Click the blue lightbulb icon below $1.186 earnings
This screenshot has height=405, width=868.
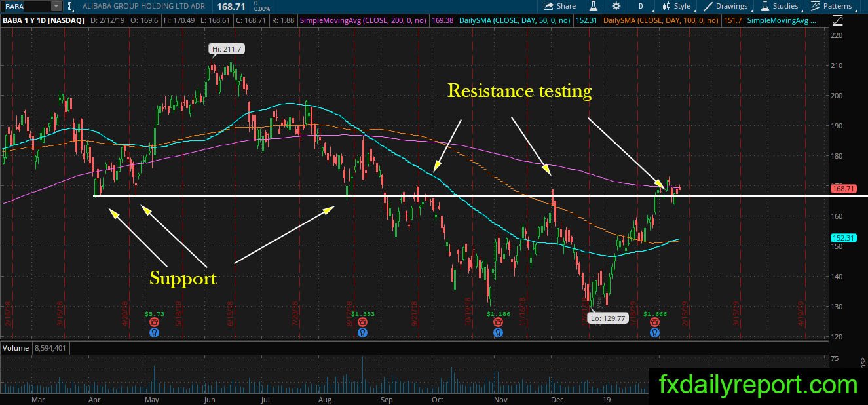click(x=498, y=333)
